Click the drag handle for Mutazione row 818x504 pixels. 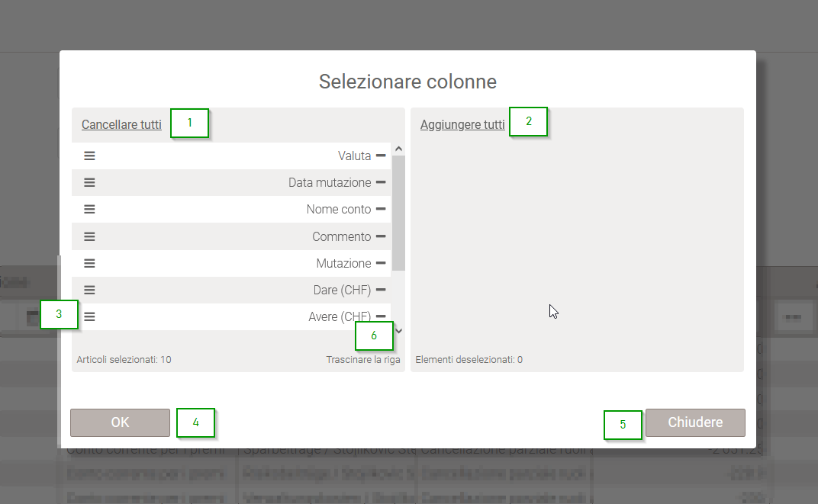point(89,263)
